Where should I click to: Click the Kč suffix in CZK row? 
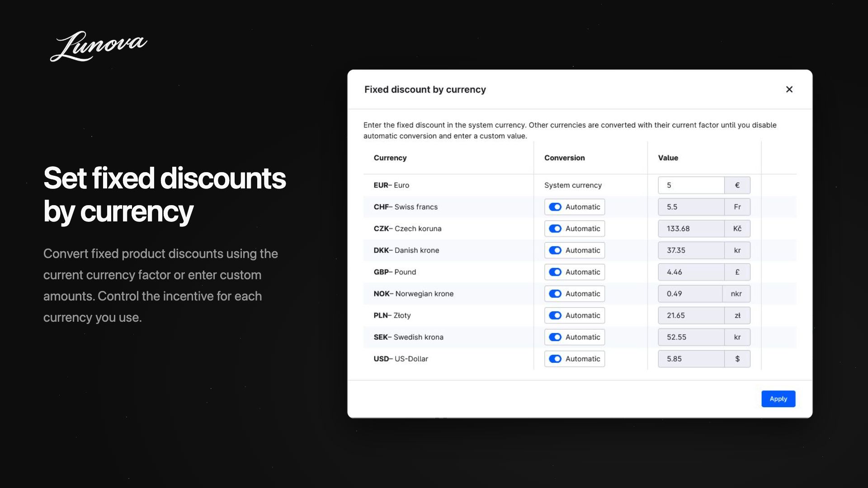pos(737,229)
